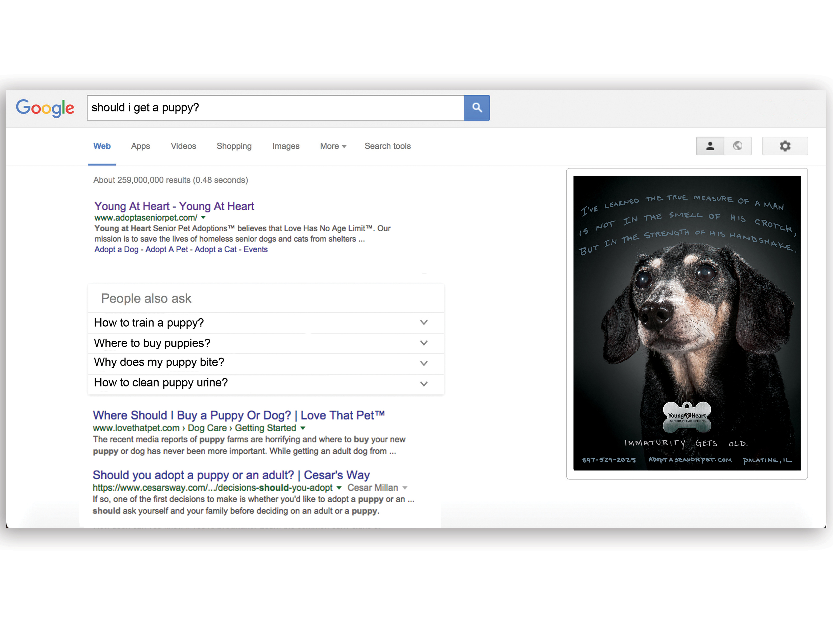833x644 pixels.
Task: Select the global results globe icon
Action: 738,146
